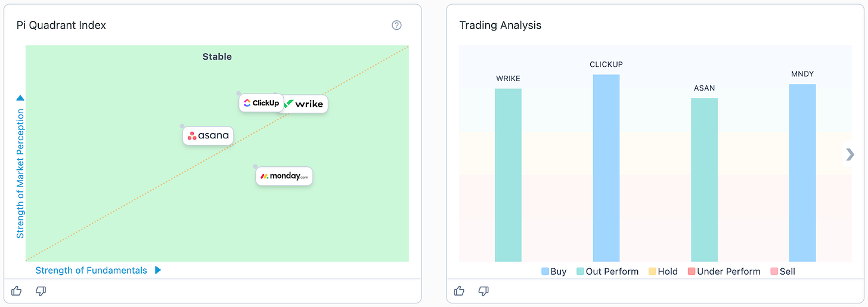
Task: Advance chart with the right chevron arrow
Action: (x=850, y=154)
